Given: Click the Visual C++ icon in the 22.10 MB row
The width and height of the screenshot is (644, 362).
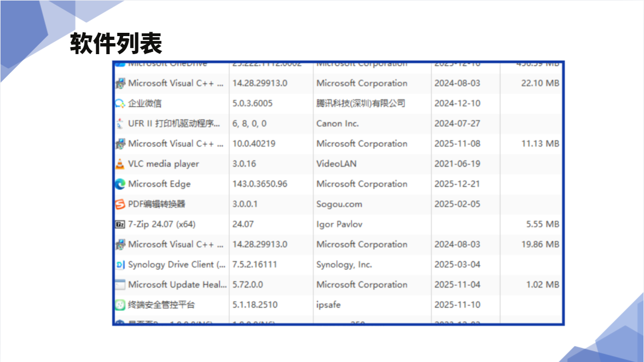Looking at the screenshot, I should click(x=120, y=83).
